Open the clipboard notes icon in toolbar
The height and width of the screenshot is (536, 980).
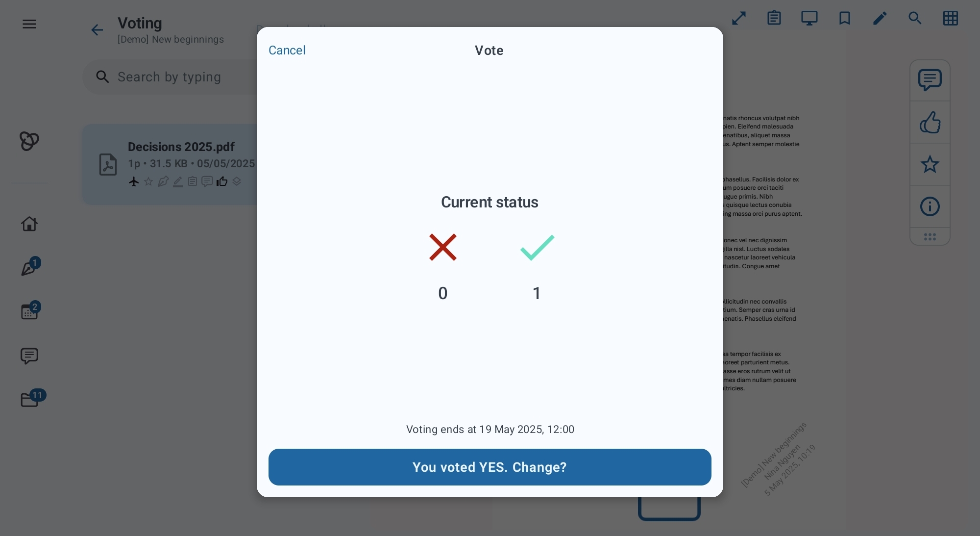click(x=774, y=19)
